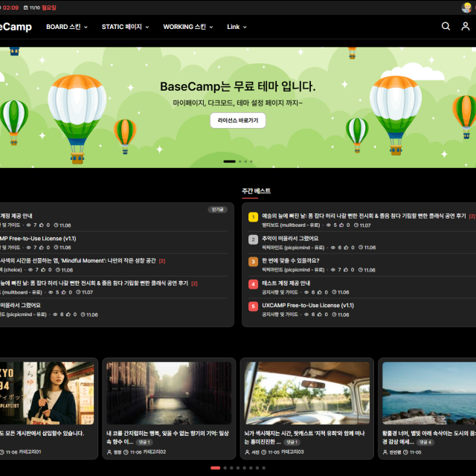The width and height of the screenshot is (476, 476).
Task: Open the WORKING 스킨 dropdown menu
Action: point(187,27)
